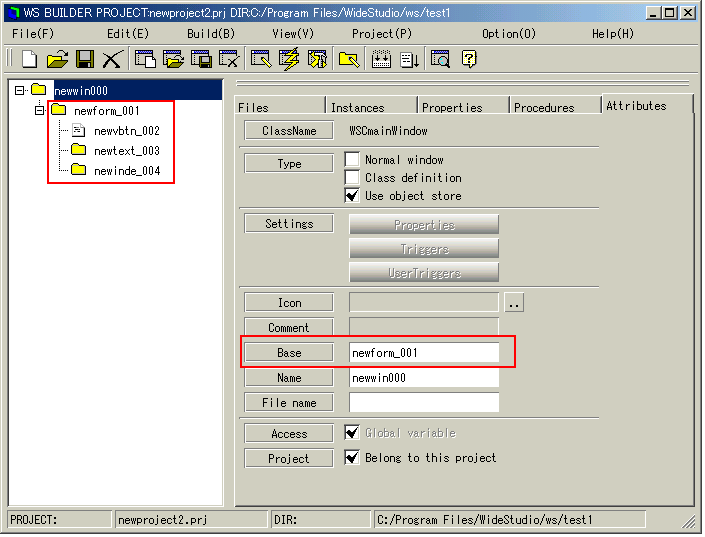Click the save project floppy disk icon

[85, 59]
